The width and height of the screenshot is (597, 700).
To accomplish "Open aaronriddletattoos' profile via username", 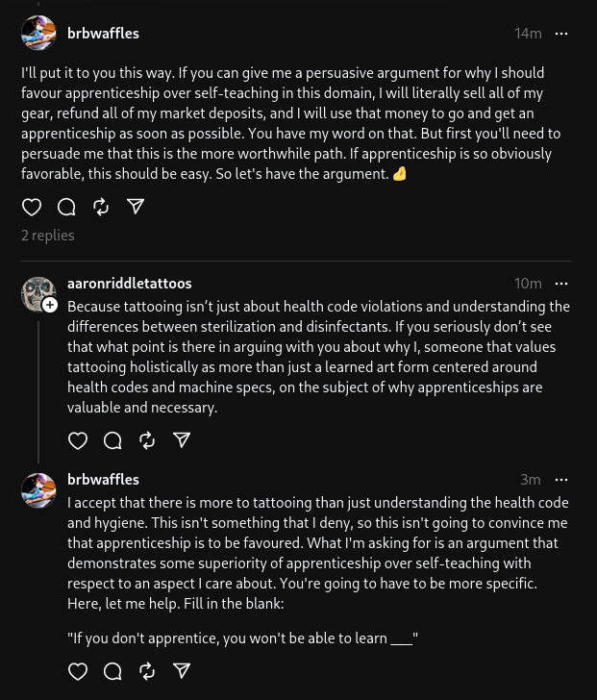I will [130, 284].
